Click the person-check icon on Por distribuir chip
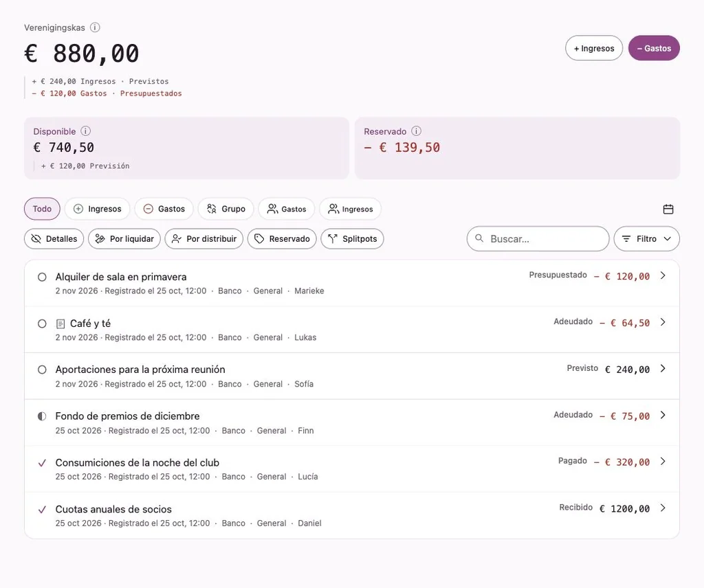The width and height of the screenshot is (704, 588). tap(177, 238)
